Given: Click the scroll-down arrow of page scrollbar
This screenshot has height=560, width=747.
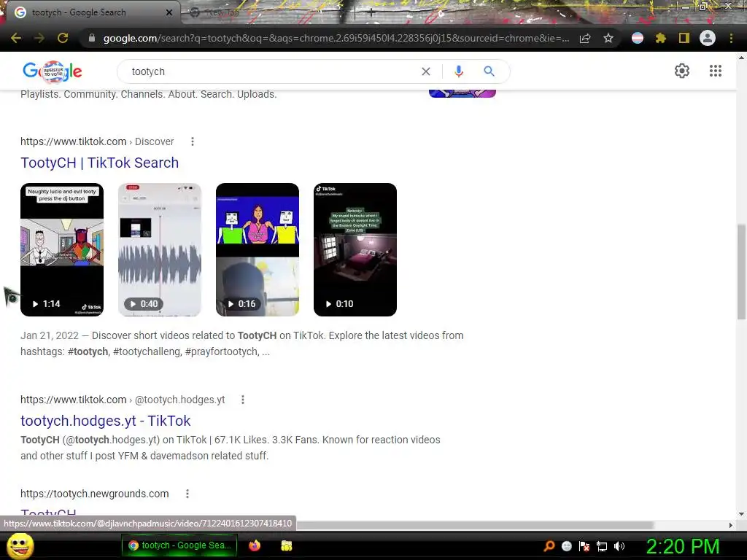Looking at the screenshot, I should click(741, 514).
